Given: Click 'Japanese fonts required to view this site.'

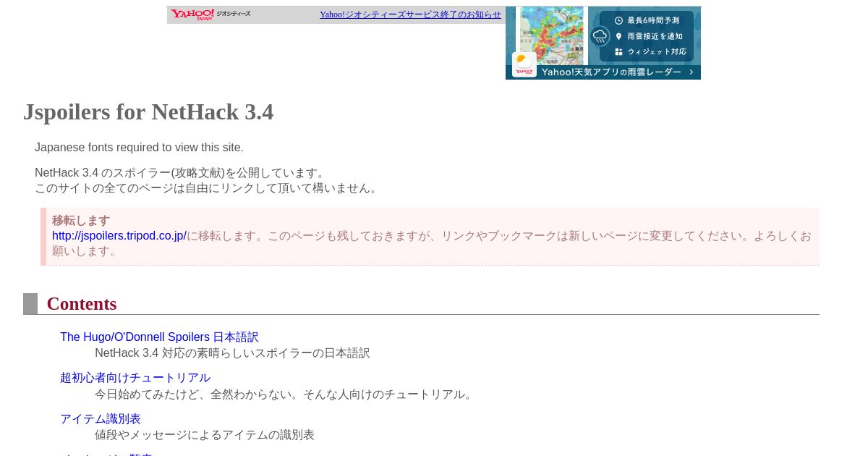Looking at the screenshot, I should click(x=139, y=148).
